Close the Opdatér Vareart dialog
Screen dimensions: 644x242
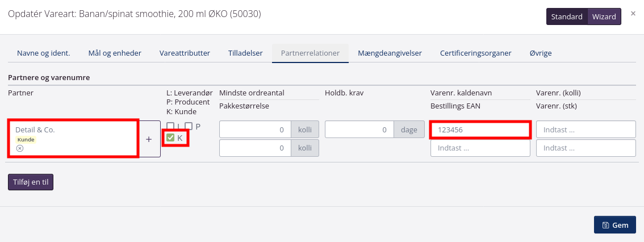[x=633, y=13]
